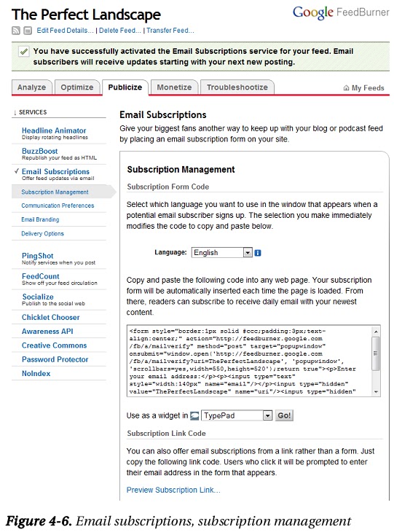The width and height of the screenshot is (394, 532).
Task: Click the Delete Feed link
Action: [120, 31]
